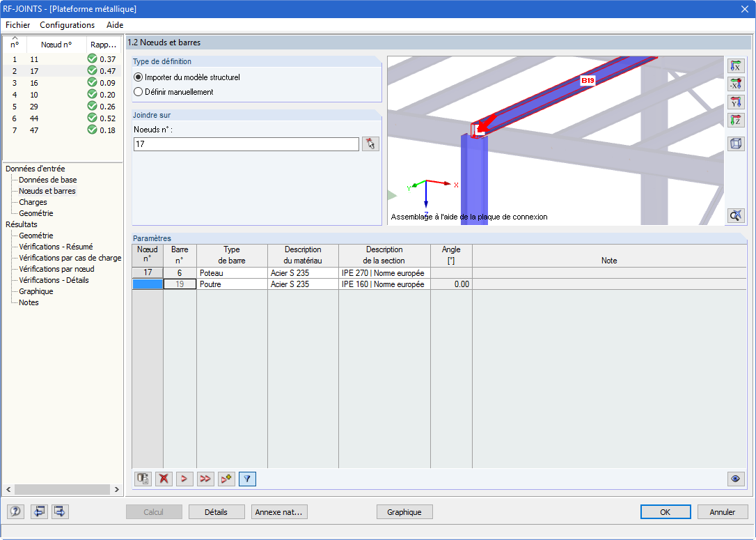Click Résultats tree heading

[x=21, y=224]
